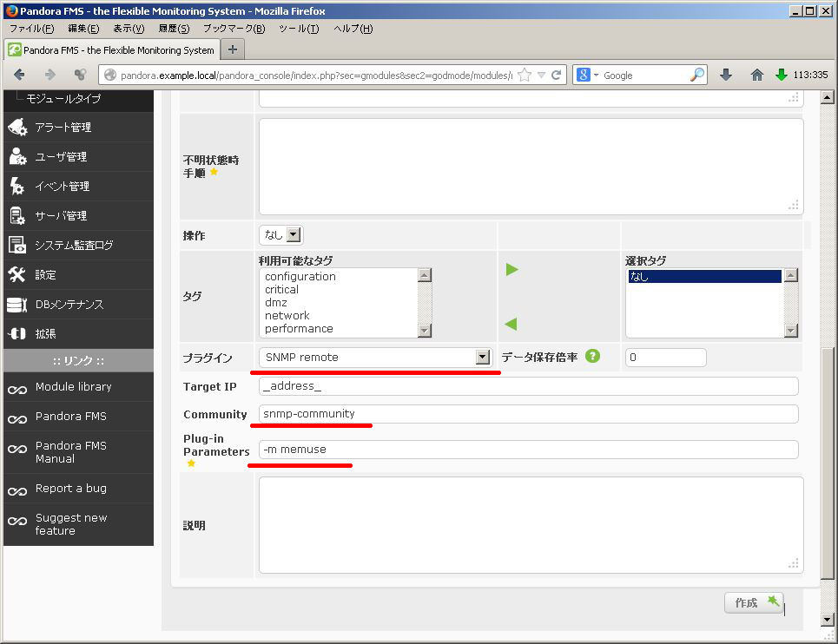This screenshot has height=644, width=838.
Task: Go back with the browser back arrow
Action: (x=19, y=75)
